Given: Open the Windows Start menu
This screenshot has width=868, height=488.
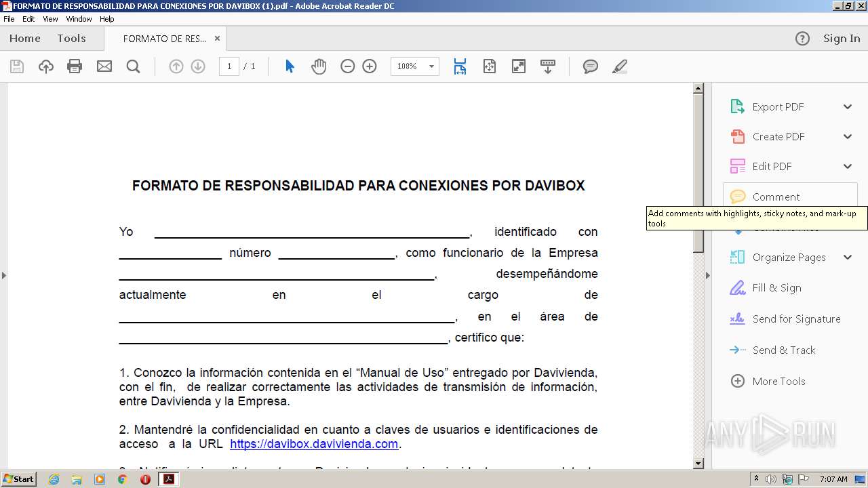Looking at the screenshot, I should [19, 479].
